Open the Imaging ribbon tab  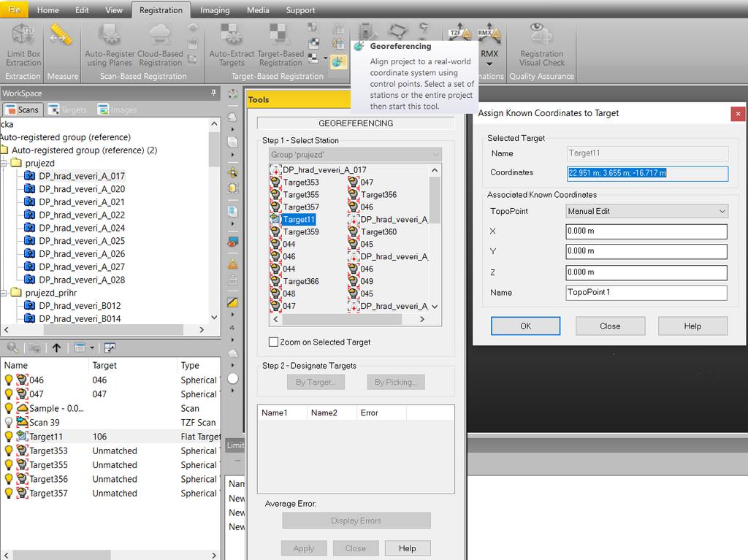tap(215, 10)
